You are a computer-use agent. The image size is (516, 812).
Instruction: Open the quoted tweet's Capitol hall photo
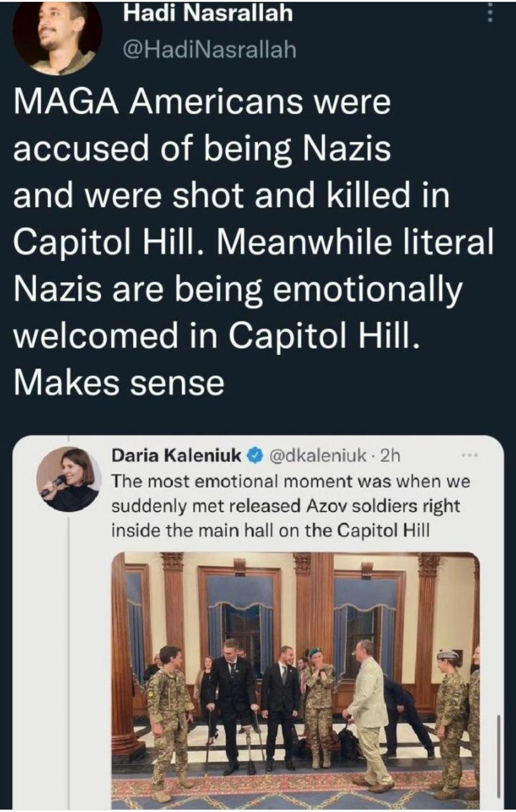click(295, 679)
